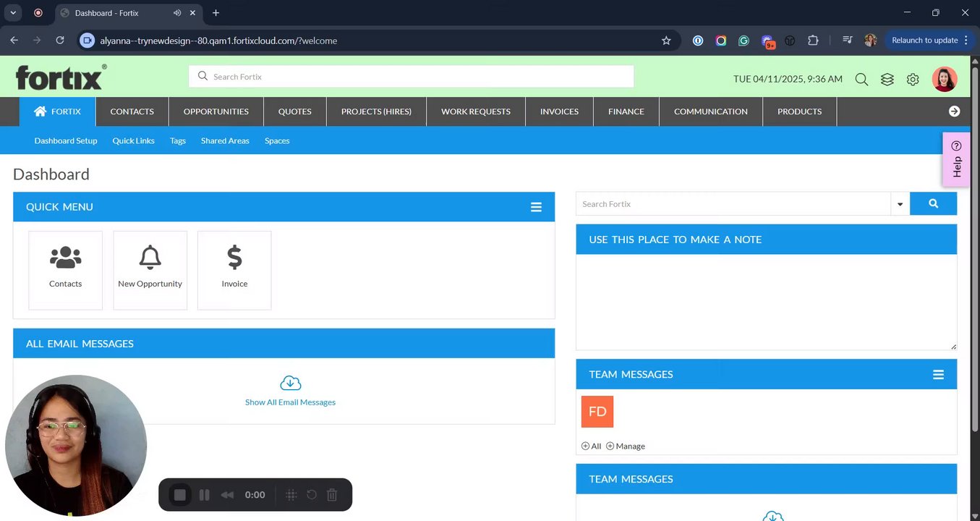Click the webcam bubble of the presenter

click(76, 446)
